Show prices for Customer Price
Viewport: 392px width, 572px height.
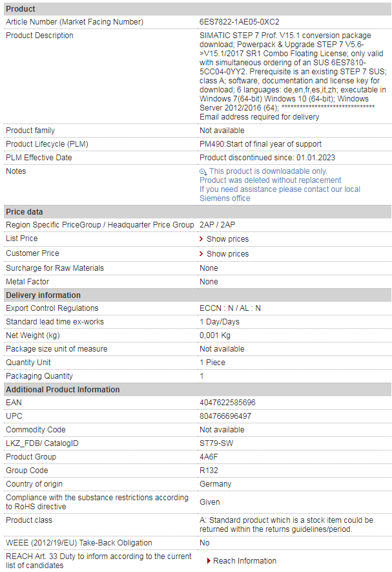pos(227,253)
